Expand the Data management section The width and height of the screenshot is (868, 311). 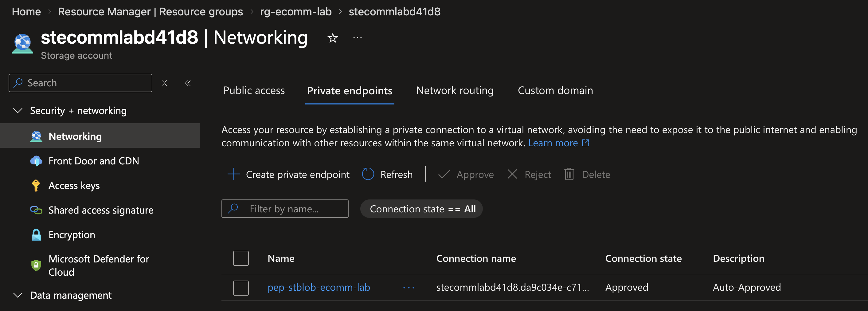tap(18, 295)
